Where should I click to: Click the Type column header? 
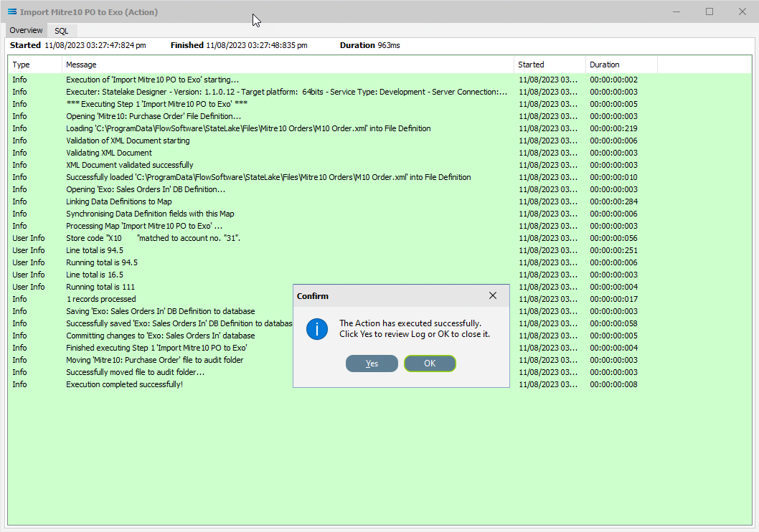click(x=35, y=65)
